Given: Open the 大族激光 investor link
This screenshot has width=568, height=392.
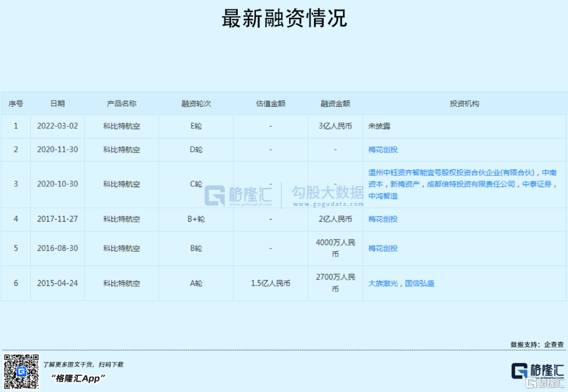Looking at the screenshot, I should coord(383,283).
